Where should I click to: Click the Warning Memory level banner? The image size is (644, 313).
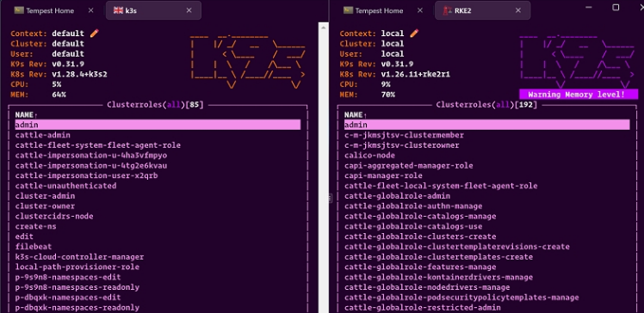pos(579,95)
